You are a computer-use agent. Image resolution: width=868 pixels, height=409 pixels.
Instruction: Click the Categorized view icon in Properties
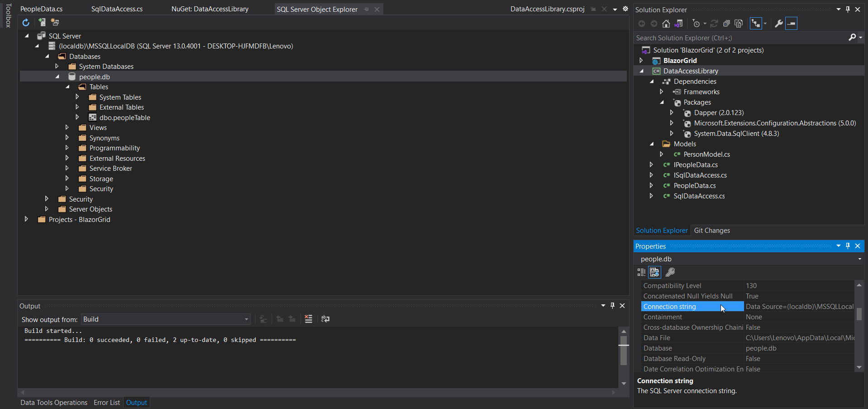tap(641, 272)
